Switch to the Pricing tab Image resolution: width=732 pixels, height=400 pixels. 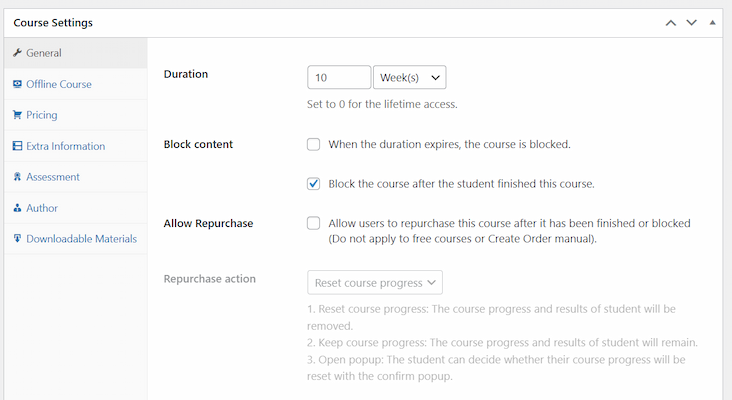coord(41,115)
